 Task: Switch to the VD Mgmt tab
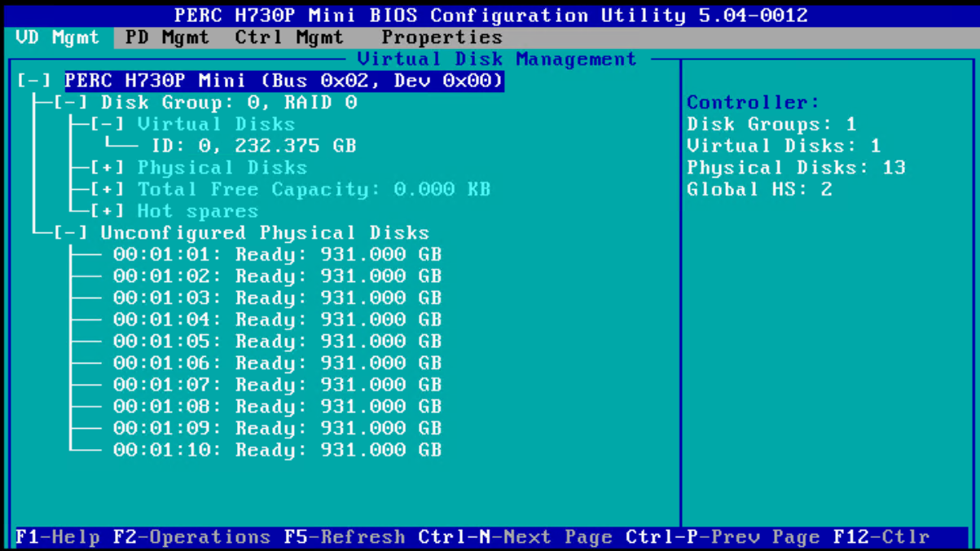pos(57,37)
